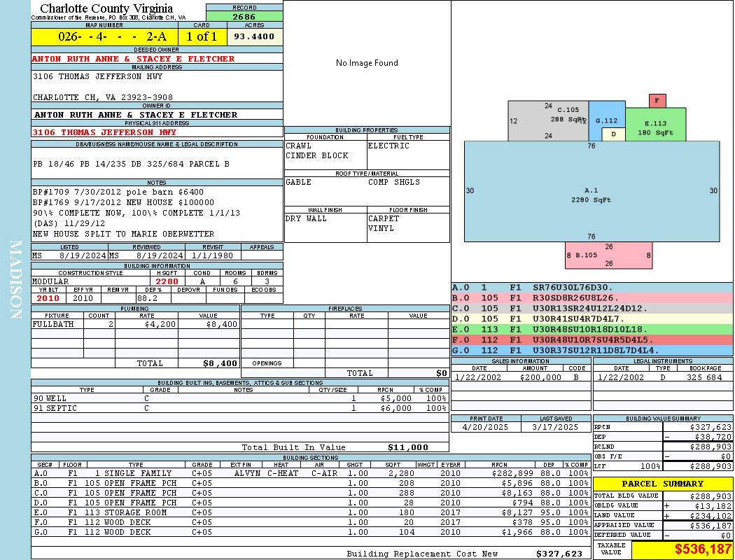
Task: Click the red F.0 sketch legend row
Action: [x=592, y=339]
